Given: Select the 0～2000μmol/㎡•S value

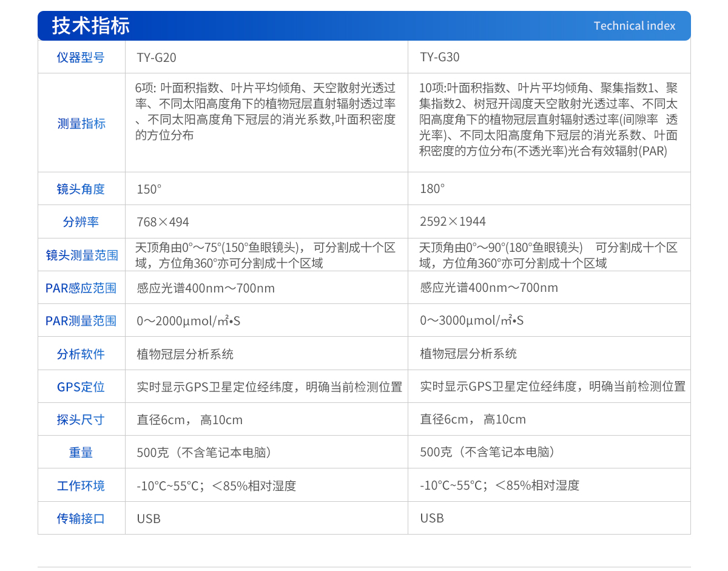Looking at the screenshot, I should pos(188,321).
